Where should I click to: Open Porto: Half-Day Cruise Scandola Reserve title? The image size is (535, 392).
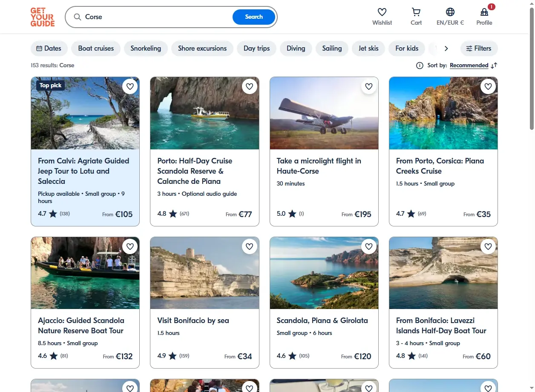[195, 171]
